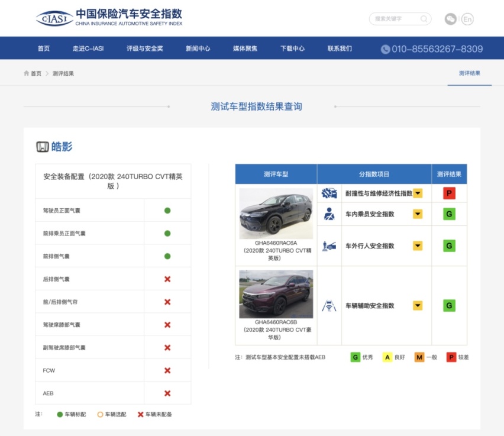Open the black GHA6460RAC6A car photo
Image resolution: width=504 pixels, height=436 pixels.
(x=276, y=214)
